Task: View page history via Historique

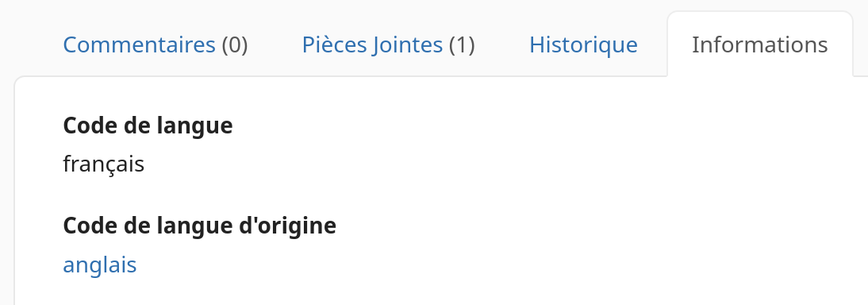Action: [583, 44]
